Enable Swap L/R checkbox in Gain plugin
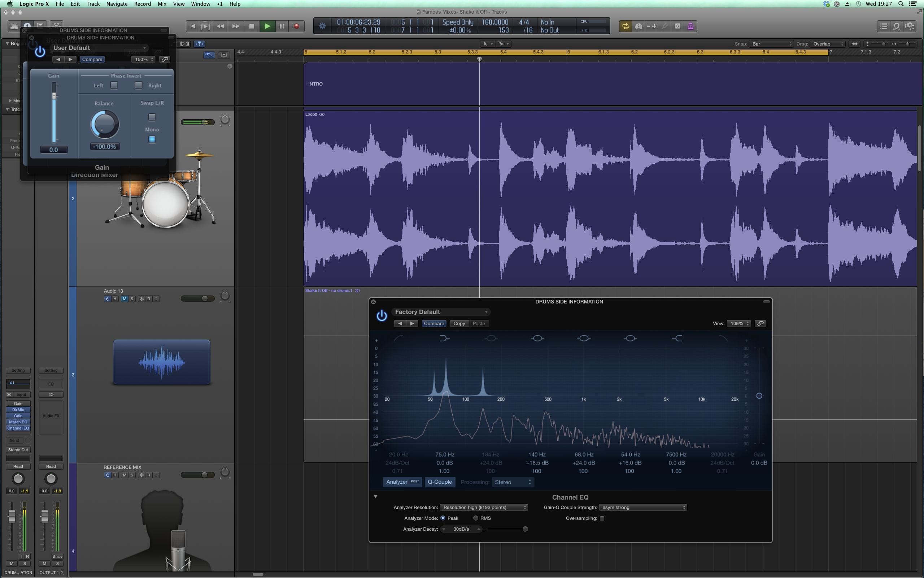The image size is (924, 578). [x=152, y=117]
